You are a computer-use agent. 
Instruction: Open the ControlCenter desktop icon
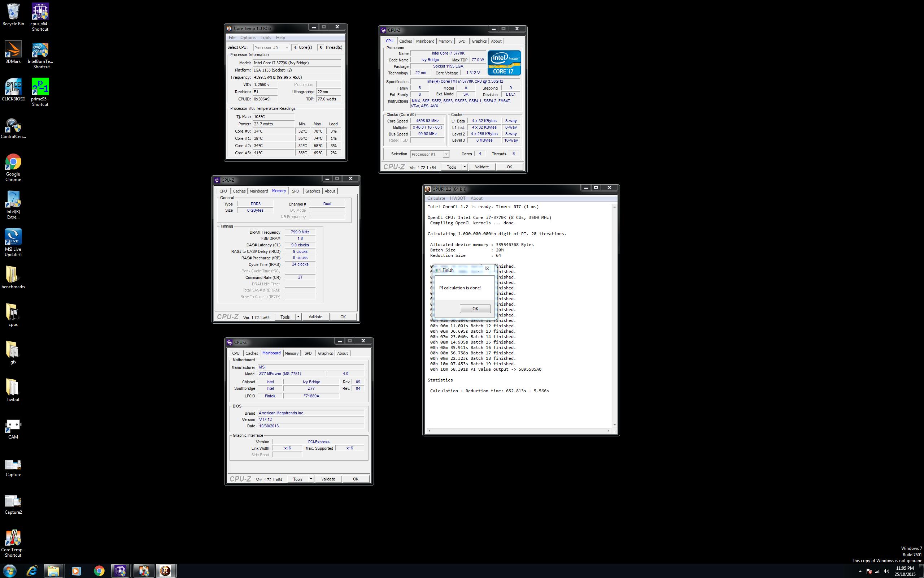click(13, 128)
